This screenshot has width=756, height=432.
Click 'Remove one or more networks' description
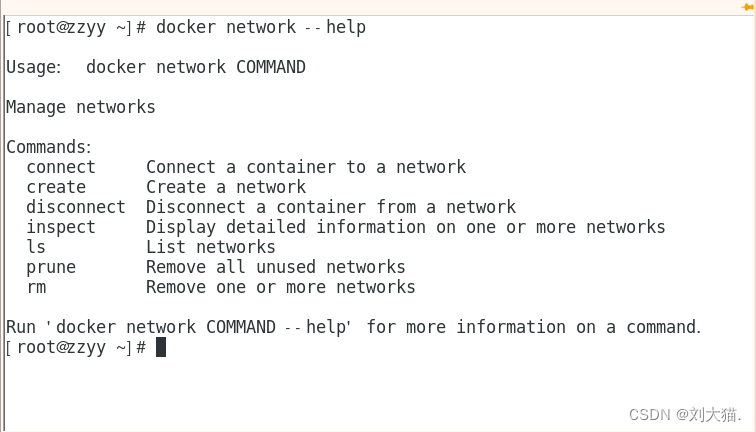pyautogui.click(x=281, y=287)
